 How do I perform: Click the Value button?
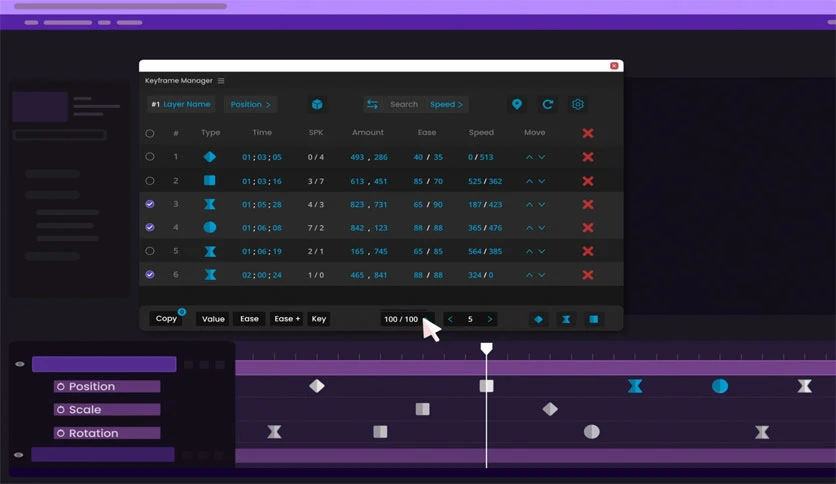[213, 319]
